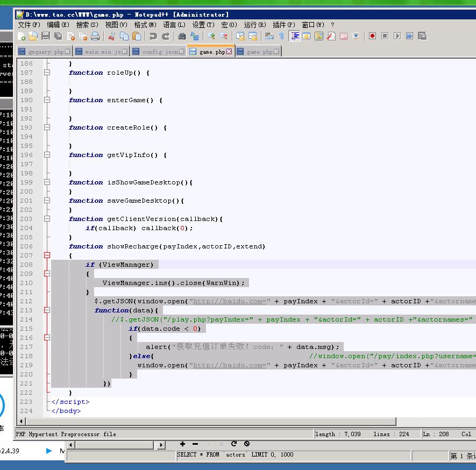Click the Copy toolbar icon
476x470 pixels.
point(124,37)
